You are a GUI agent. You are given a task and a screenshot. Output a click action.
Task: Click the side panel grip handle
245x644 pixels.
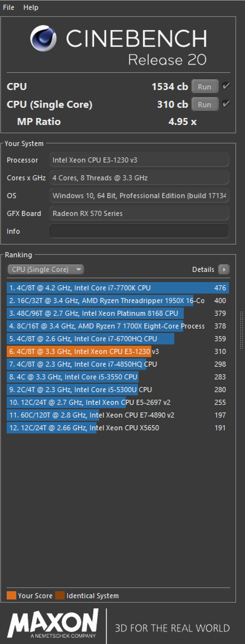coord(241,330)
